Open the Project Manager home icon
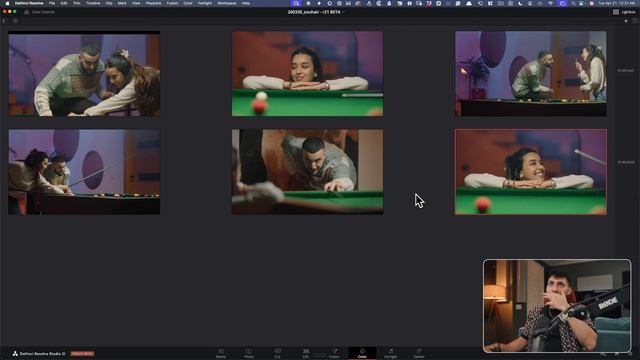 [617, 353]
